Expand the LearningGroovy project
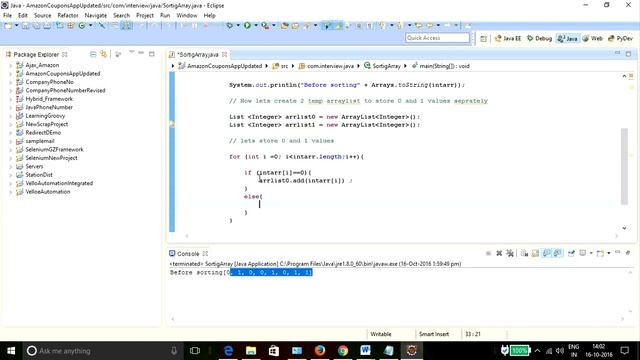Image resolution: width=640 pixels, height=360 pixels. pyautogui.click(x=11, y=116)
